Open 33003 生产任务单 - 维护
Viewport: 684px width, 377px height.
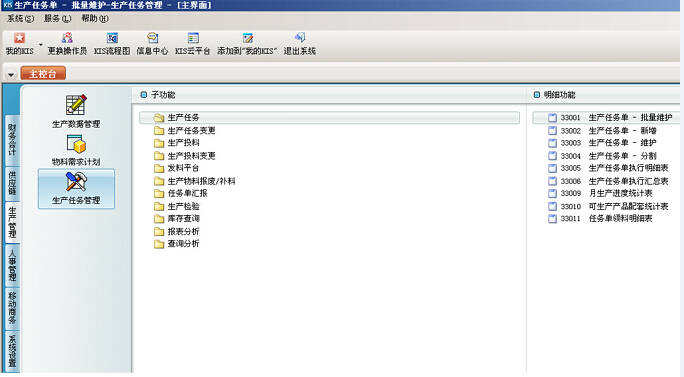coord(602,143)
